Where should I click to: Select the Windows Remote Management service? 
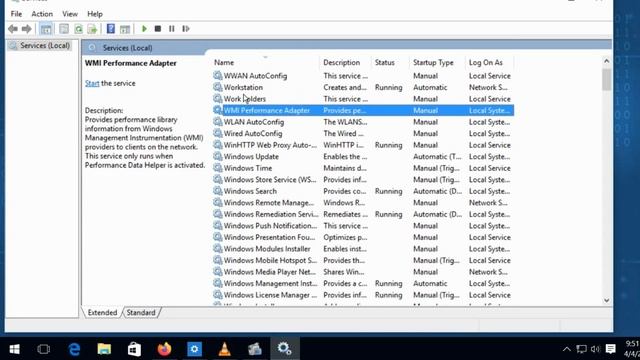pyautogui.click(x=362, y=203)
